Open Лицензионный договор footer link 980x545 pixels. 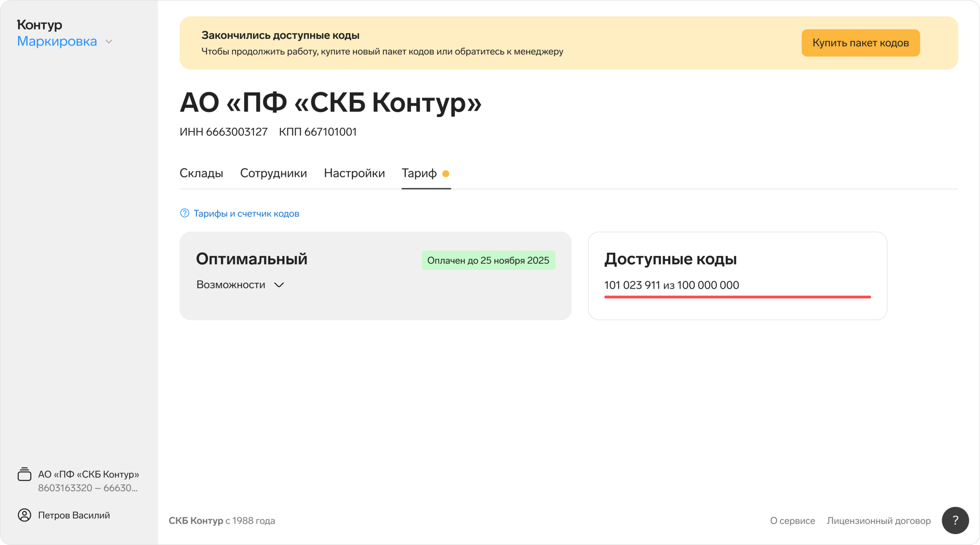[878, 521]
